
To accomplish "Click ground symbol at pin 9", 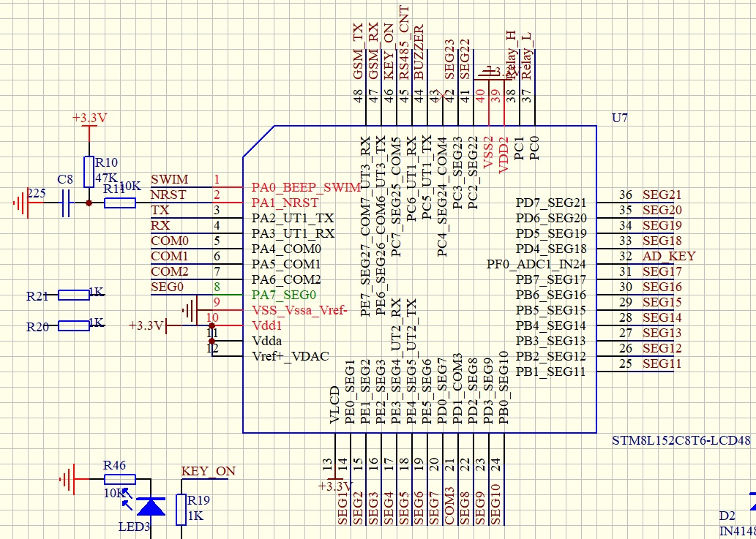I will coord(190,310).
